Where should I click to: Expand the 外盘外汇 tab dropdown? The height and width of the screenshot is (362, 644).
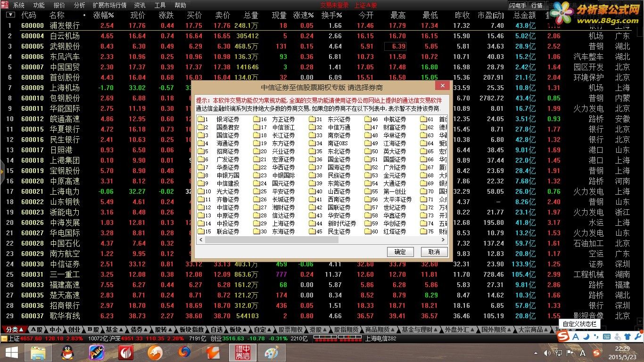(x=461, y=329)
